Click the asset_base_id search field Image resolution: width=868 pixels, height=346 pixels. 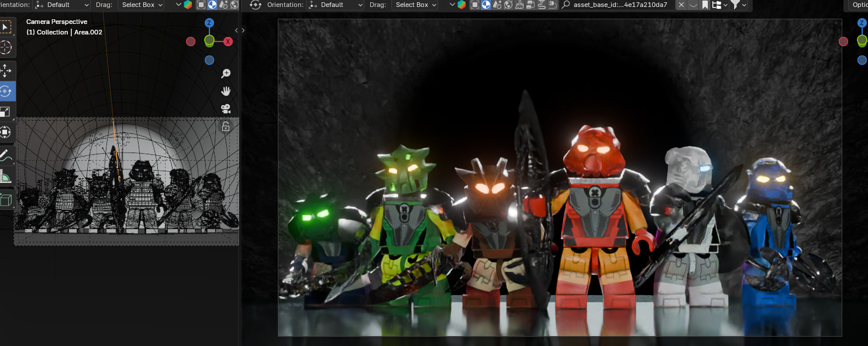click(x=618, y=5)
